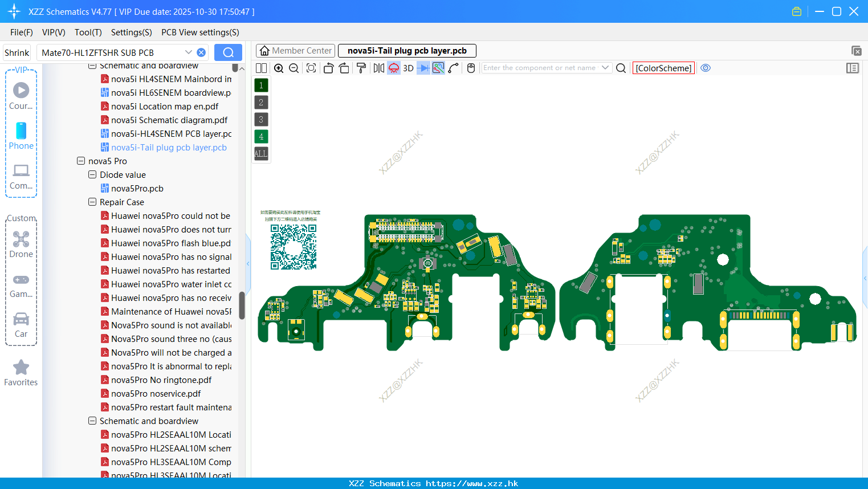Screen dimensions: 868x489
Task: Select the Phone category
Action: point(21,136)
